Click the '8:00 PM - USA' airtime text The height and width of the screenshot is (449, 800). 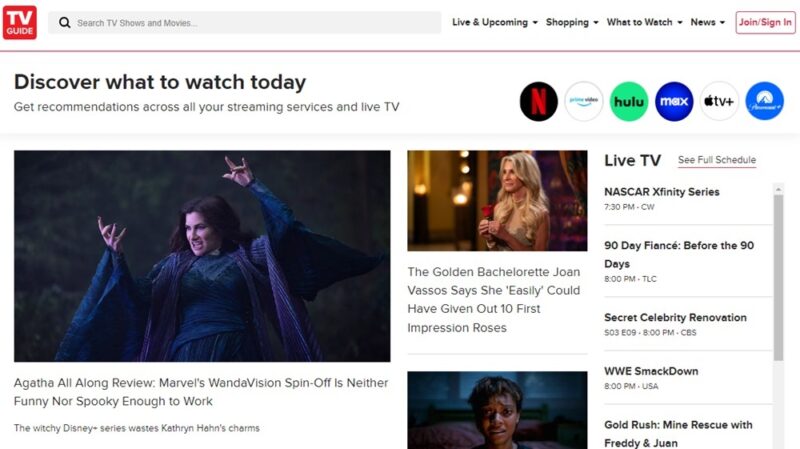click(x=631, y=386)
